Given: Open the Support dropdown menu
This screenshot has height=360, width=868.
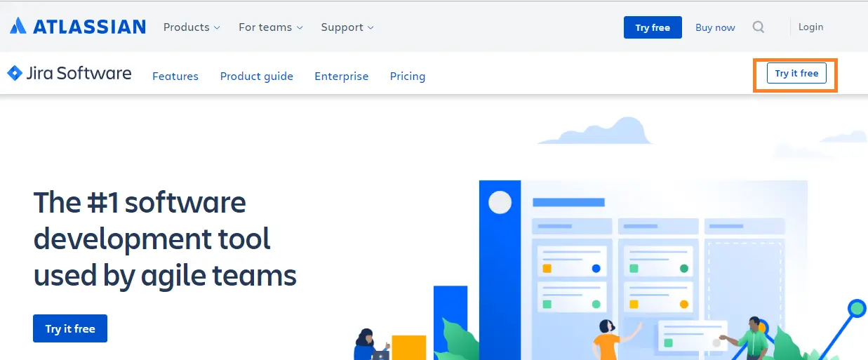Looking at the screenshot, I should (x=347, y=27).
